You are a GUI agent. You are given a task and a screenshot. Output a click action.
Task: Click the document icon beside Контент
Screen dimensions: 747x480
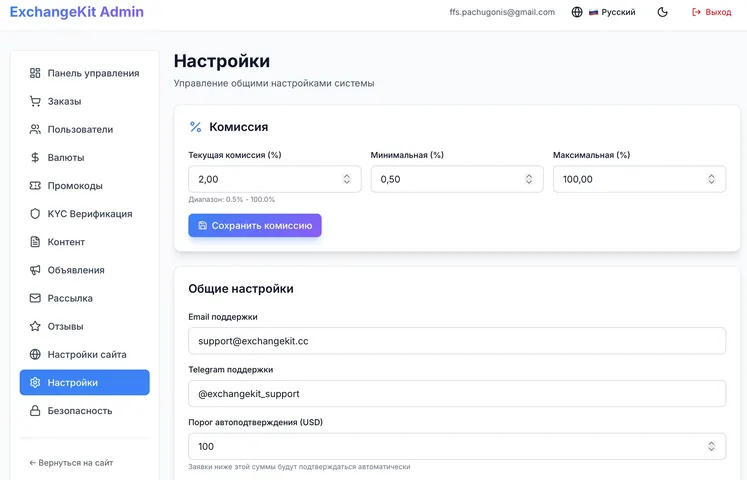point(35,241)
